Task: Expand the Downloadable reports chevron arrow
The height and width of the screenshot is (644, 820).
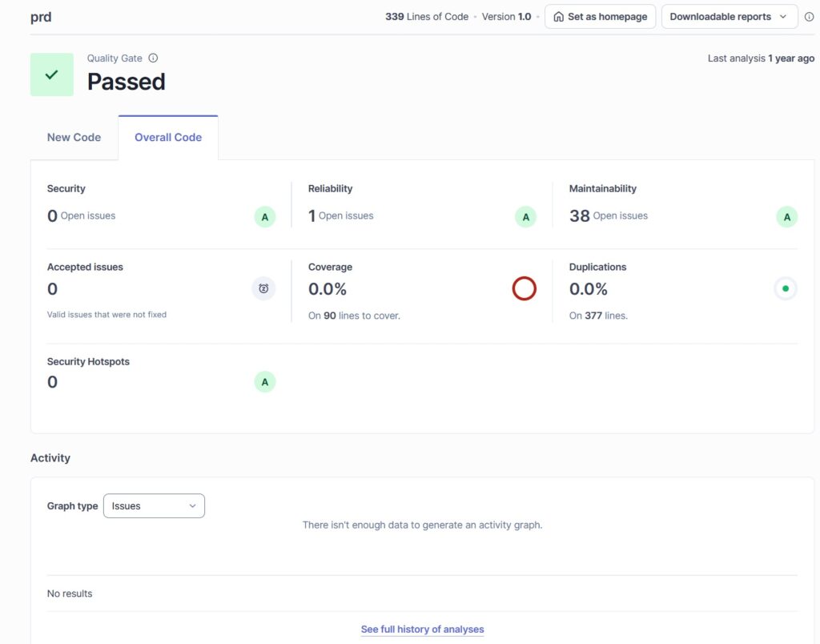Action: (784, 16)
